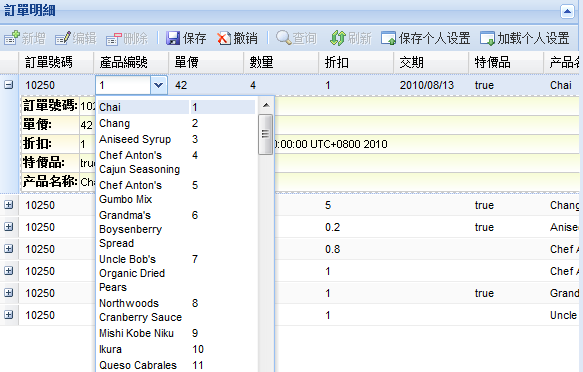Screen dimensions: 583x372
Task: Click the 加载个人设置 icon
Action: pos(487,38)
